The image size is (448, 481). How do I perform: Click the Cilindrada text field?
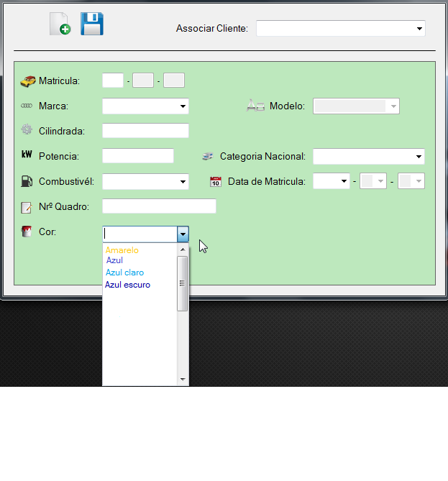coord(145,131)
